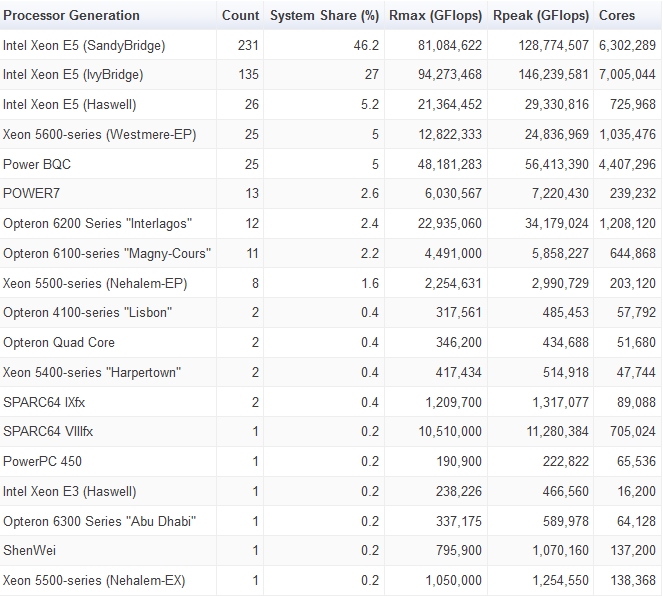Click the count value 26
This screenshot has height=596, width=663.
252,104
